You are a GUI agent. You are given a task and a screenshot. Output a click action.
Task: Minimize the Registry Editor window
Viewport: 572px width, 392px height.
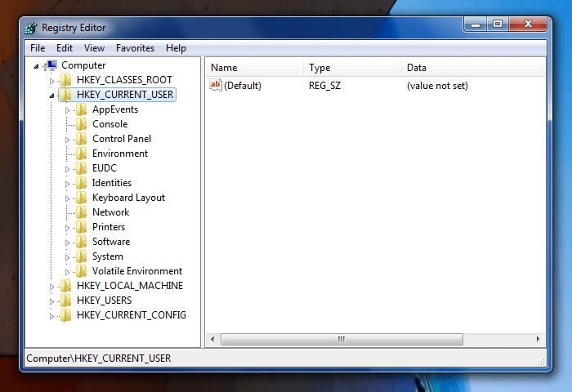click(476, 24)
